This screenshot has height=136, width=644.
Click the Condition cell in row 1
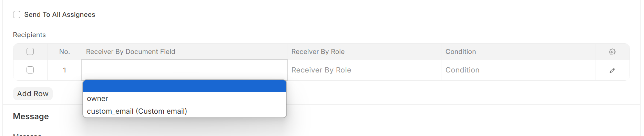(518, 70)
